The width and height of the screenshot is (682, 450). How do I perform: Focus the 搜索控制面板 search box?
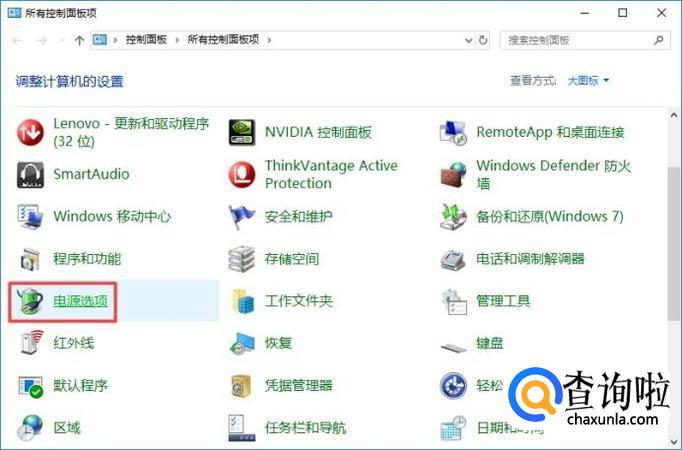585,40
